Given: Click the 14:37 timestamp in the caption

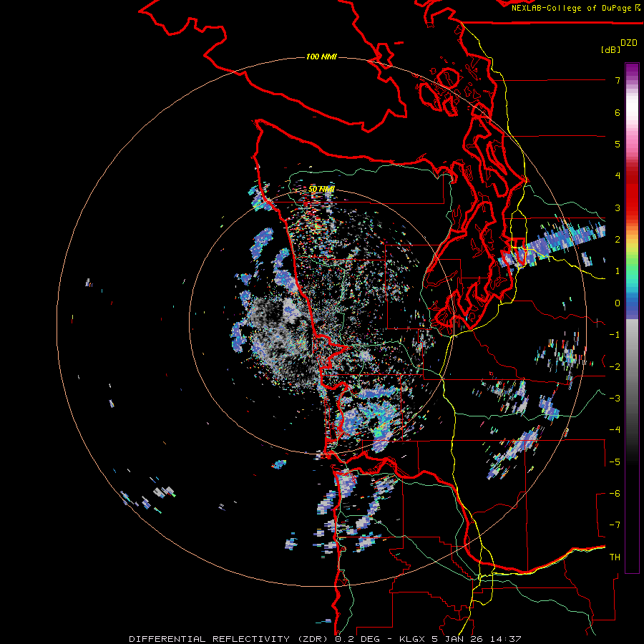Looking at the screenshot, I should pos(506,639).
